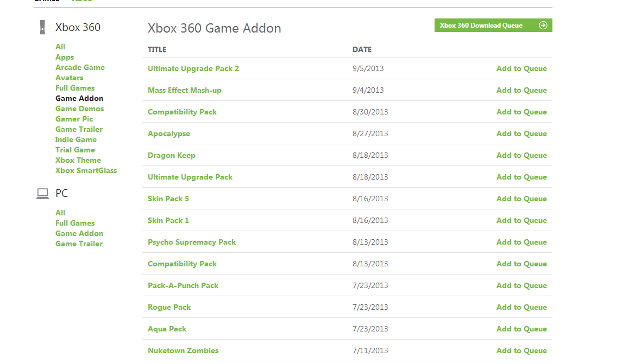Open the Mass Effect Mash-up addon
The height and width of the screenshot is (364, 635).
pyautogui.click(x=185, y=90)
